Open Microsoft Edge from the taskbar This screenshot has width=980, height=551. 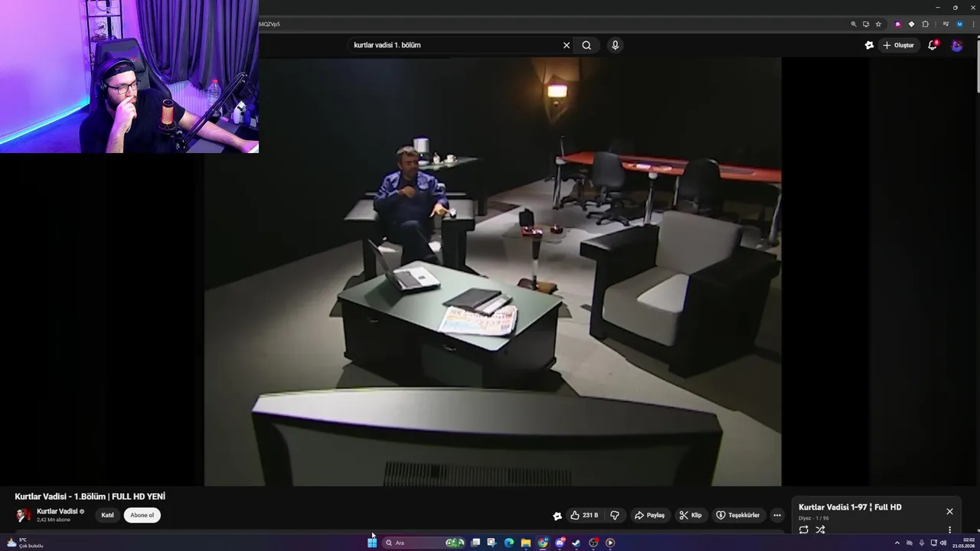pos(509,543)
